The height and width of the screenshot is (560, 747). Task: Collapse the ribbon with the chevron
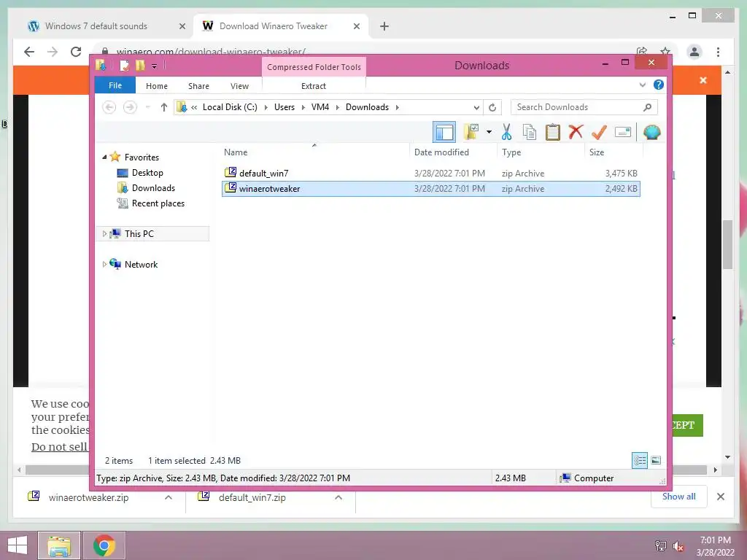pos(642,85)
